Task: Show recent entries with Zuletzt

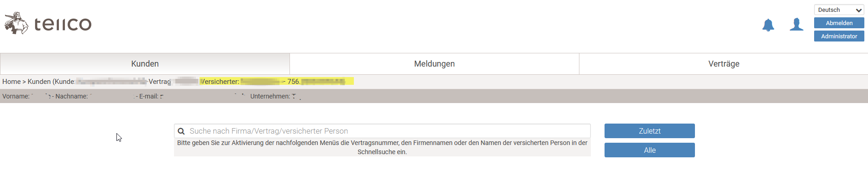Action: point(649,131)
